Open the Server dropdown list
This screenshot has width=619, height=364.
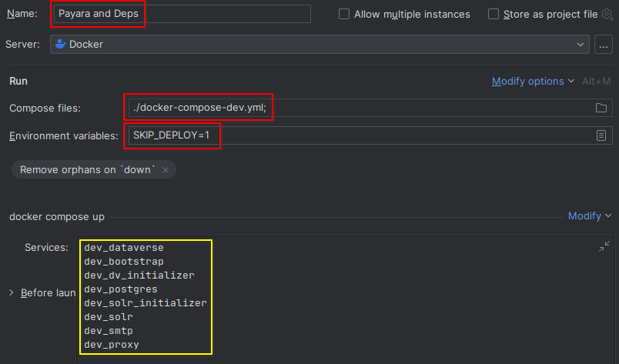(581, 45)
